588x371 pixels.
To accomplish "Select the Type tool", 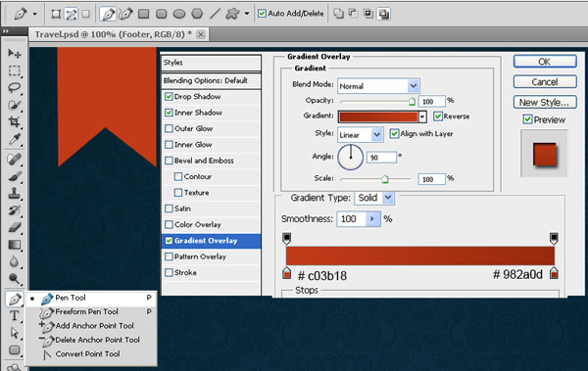I will point(15,315).
